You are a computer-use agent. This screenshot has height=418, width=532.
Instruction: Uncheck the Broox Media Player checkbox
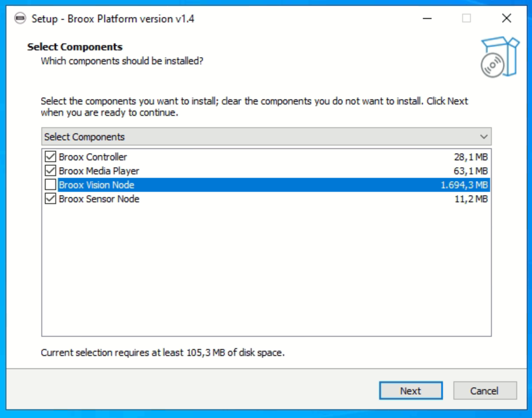tap(50, 171)
